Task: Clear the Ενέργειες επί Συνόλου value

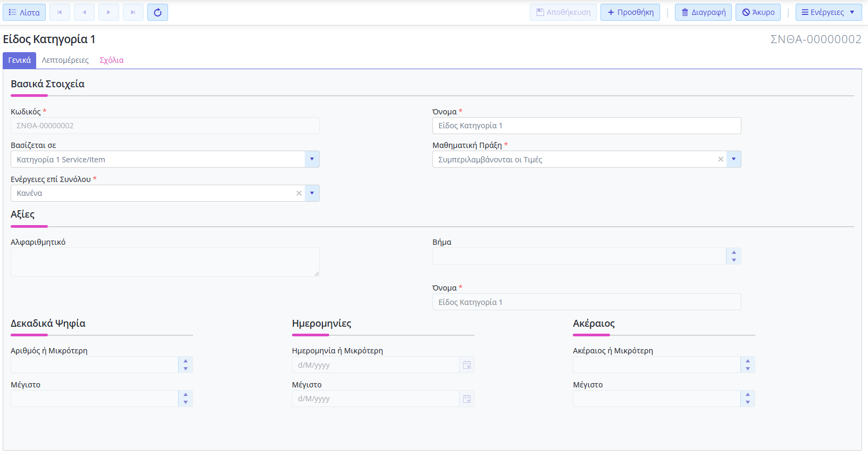Action: pos(299,193)
